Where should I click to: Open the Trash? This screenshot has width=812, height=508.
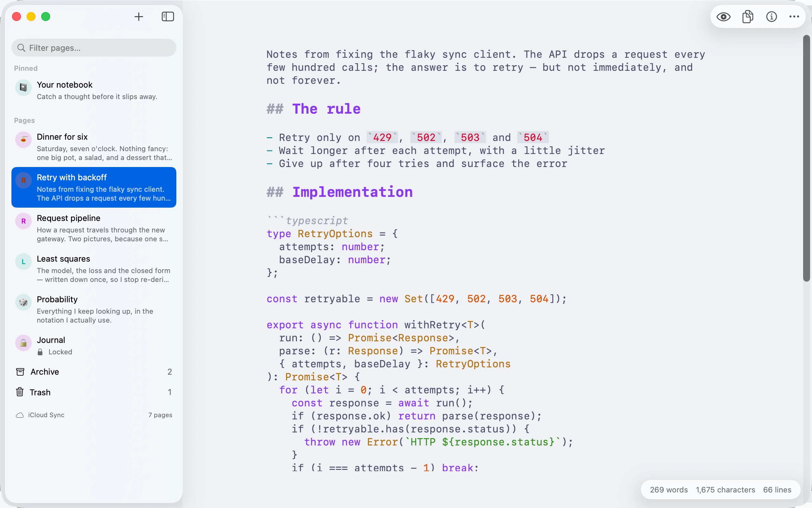click(94, 392)
